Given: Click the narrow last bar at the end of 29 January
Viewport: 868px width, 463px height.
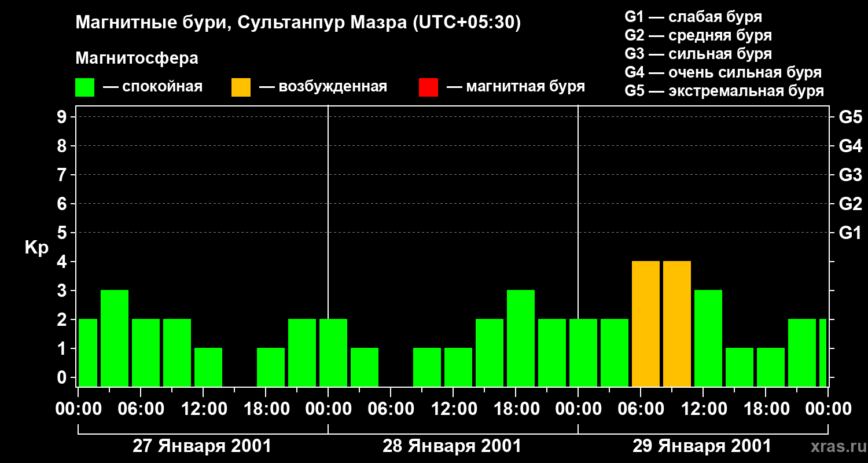Looking at the screenshot, I should (823, 352).
